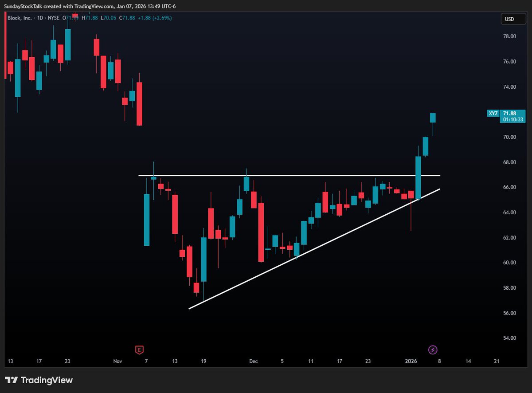Image resolution: width=532 pixels, height=393 pixels.
Task: Click the 21 date label on time axis
Action: pos(497,362)
